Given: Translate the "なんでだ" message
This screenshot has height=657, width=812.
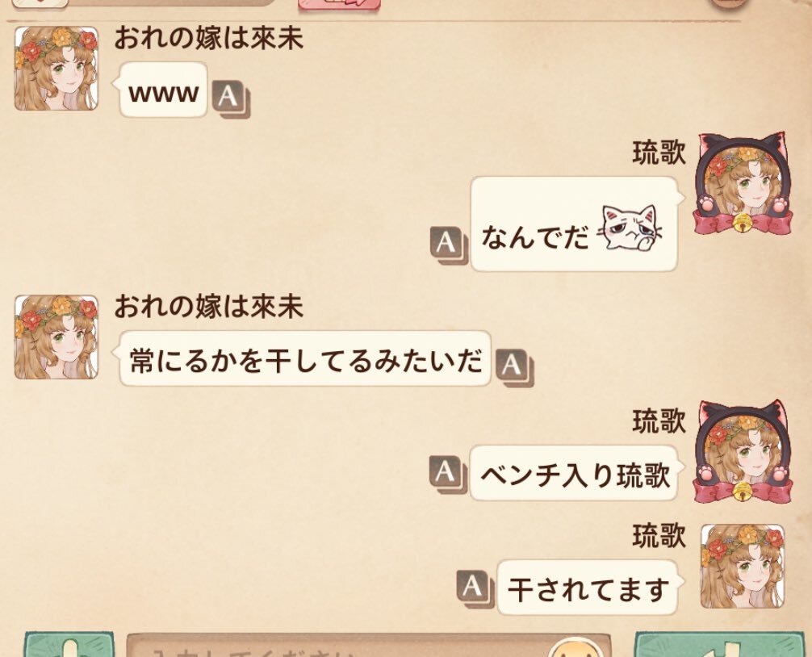Looking at the screenshot, I should point(449,245).
